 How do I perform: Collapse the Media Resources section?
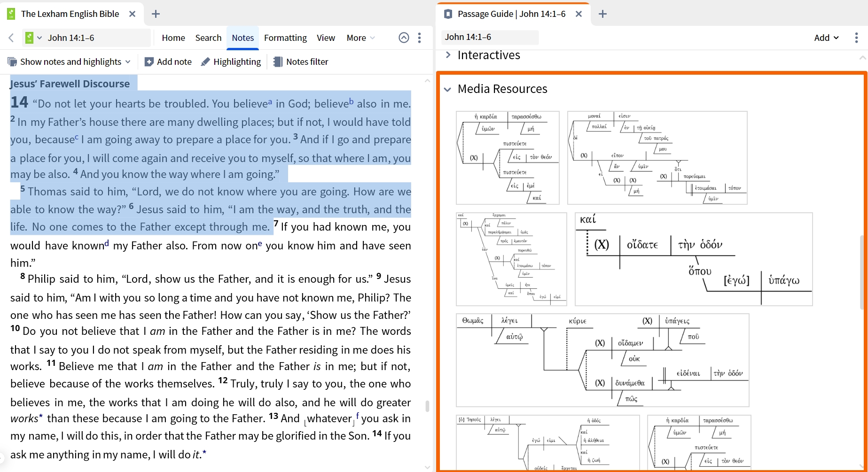pos(447,89)
